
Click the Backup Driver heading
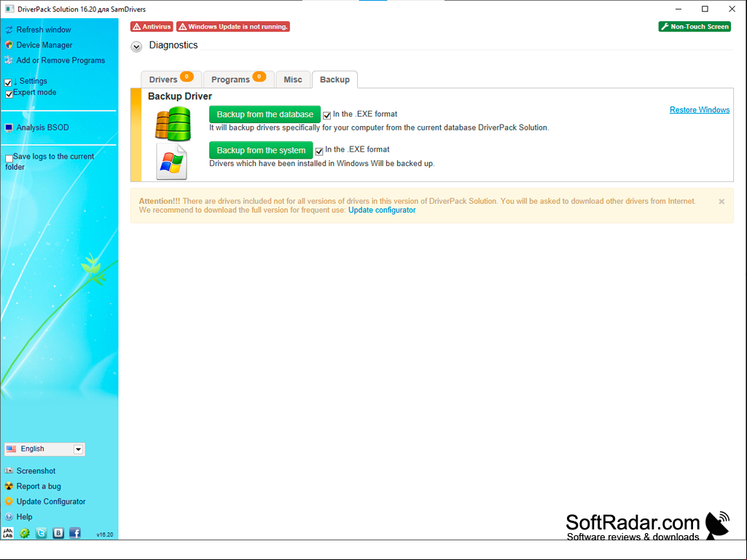(x=179, y=96)
